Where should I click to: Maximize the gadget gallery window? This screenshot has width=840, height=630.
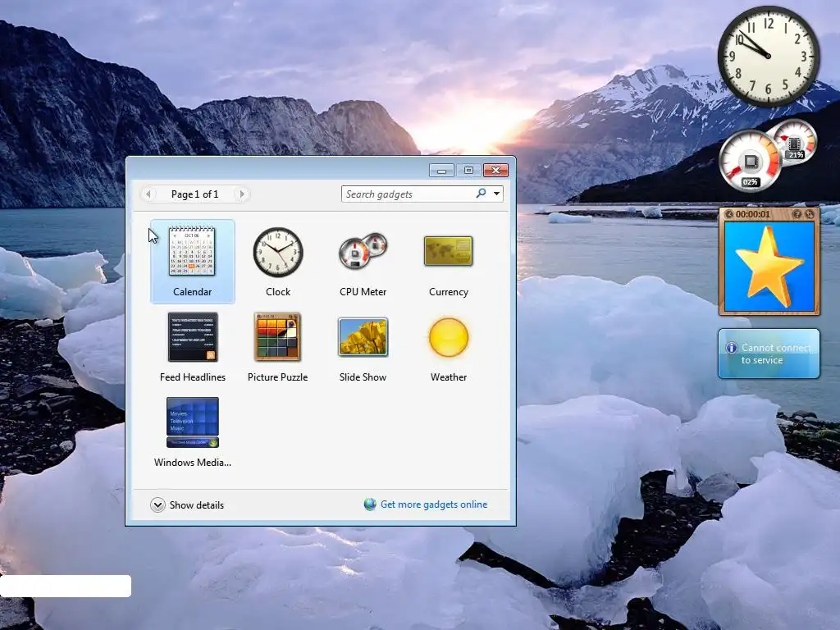pos(468,171)
